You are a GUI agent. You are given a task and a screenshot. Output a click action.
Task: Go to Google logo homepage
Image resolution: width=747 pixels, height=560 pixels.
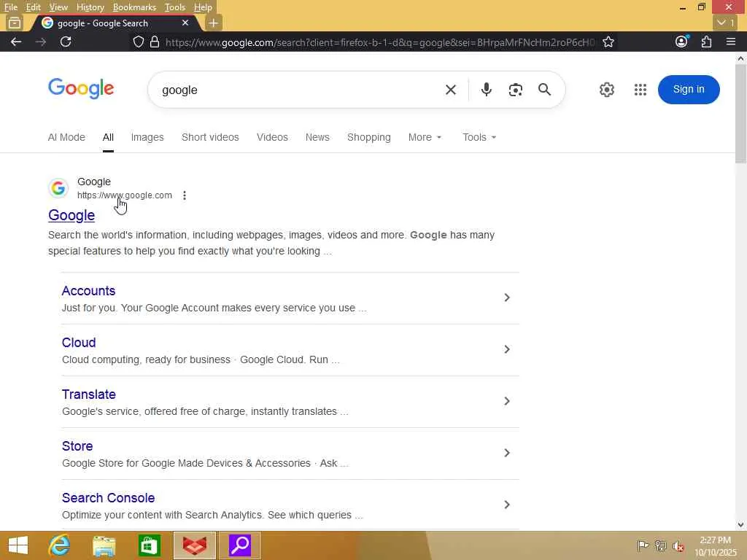tap(81, 88)
